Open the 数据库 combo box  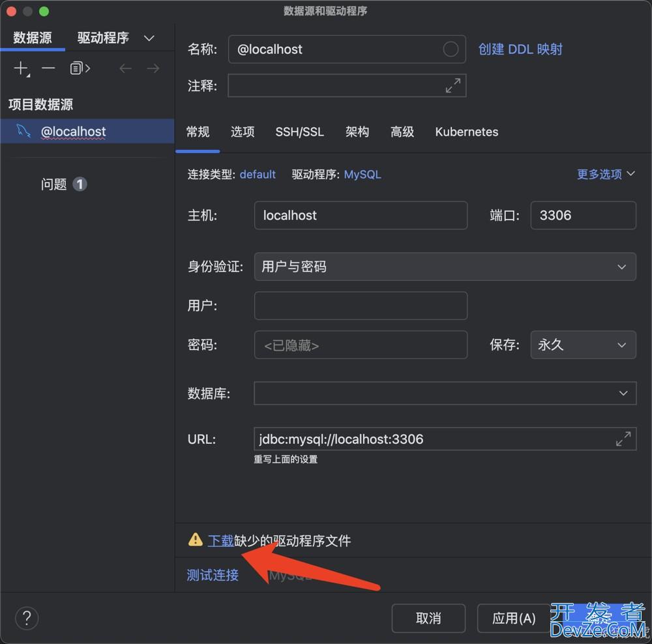pos(445,393)
